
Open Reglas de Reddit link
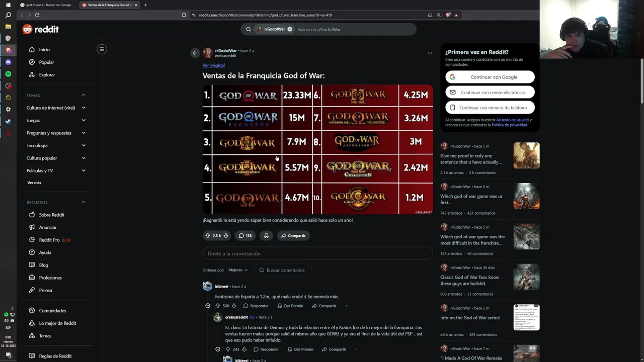[56, 356]
